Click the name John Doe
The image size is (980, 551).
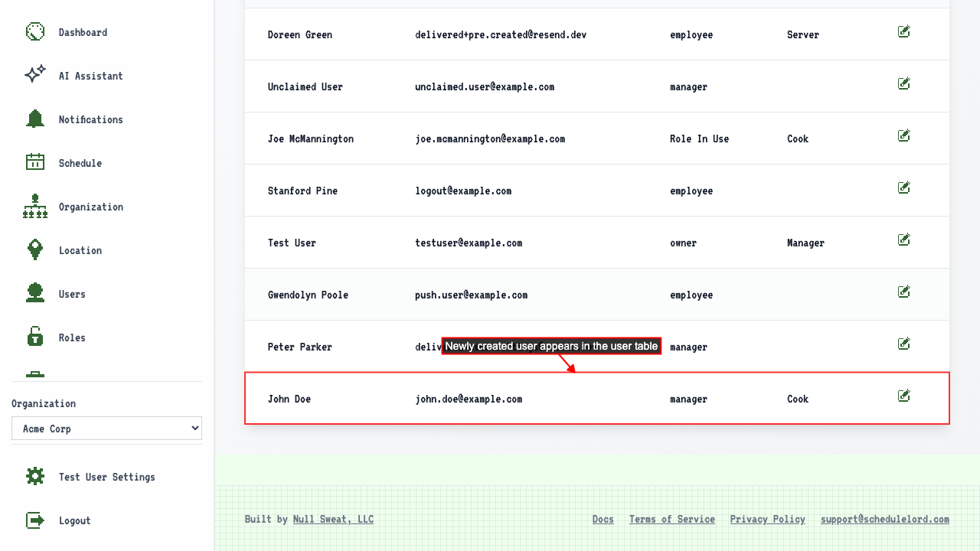(x=289, y=399)
